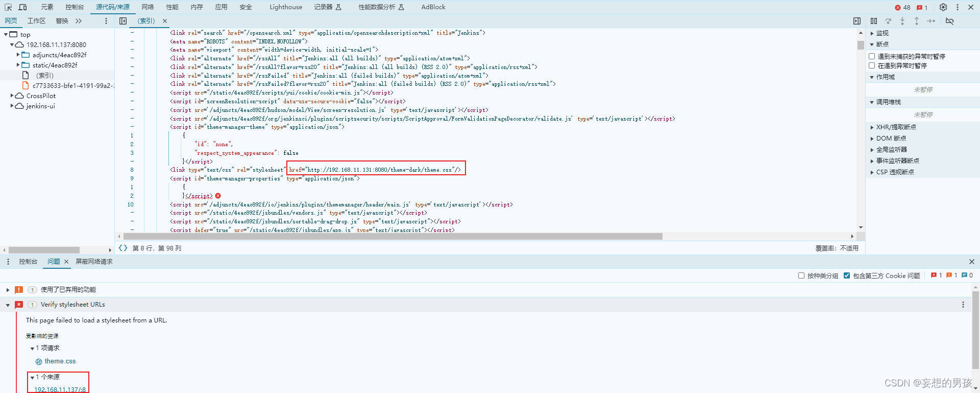Enable pause on uncaught exceptions
The height and width of the screenshot is (393, 980).
pos(872,56)
